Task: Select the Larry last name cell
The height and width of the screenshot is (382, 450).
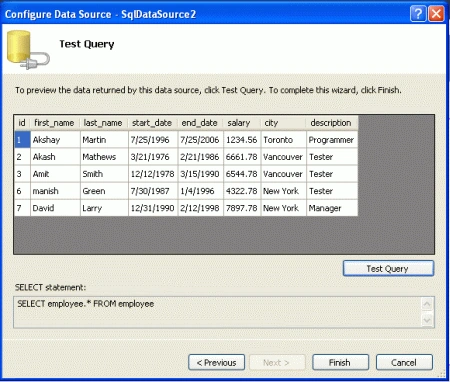Action: [x=104, y=208]
